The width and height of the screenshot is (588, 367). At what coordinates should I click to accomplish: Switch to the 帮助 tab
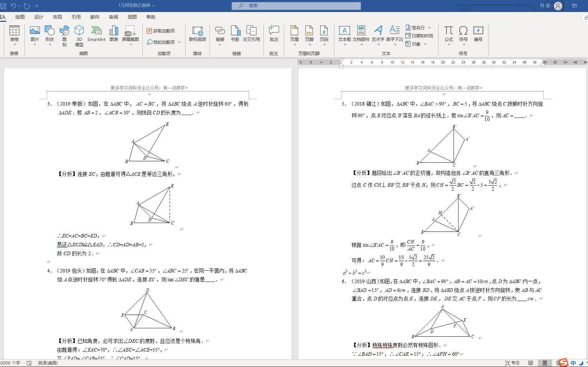click(151, 17)
